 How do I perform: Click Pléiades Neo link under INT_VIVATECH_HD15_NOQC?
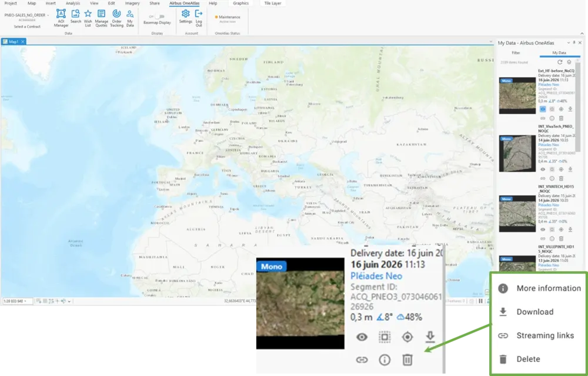pos(548,205)
